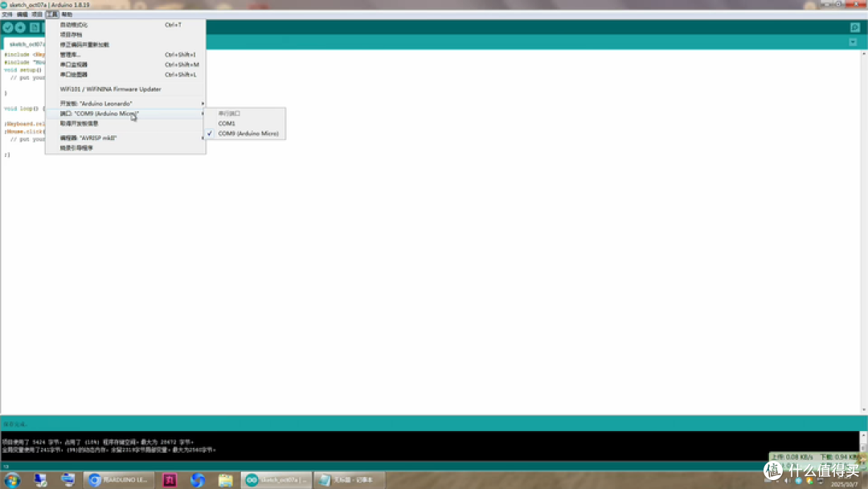Open the pink 丸 app taskbar icon
This screenshot has height=489, width=868.
(170, 480)
